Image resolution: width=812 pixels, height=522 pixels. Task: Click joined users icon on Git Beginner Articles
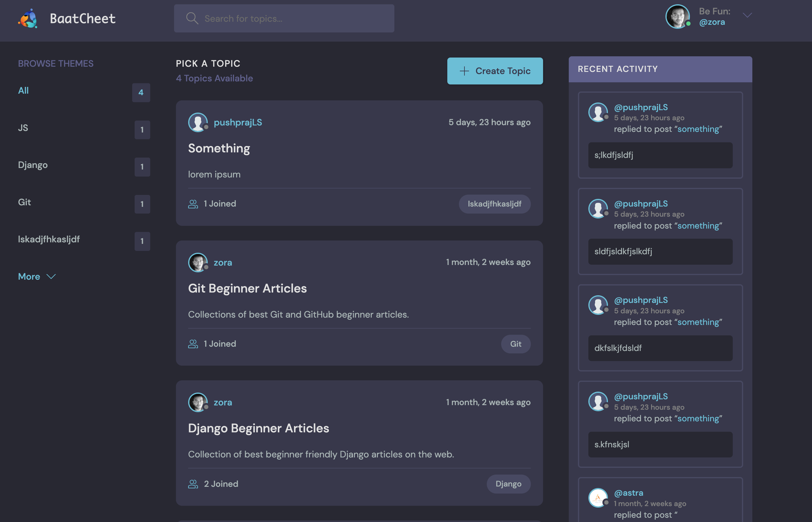pos(193,344)
